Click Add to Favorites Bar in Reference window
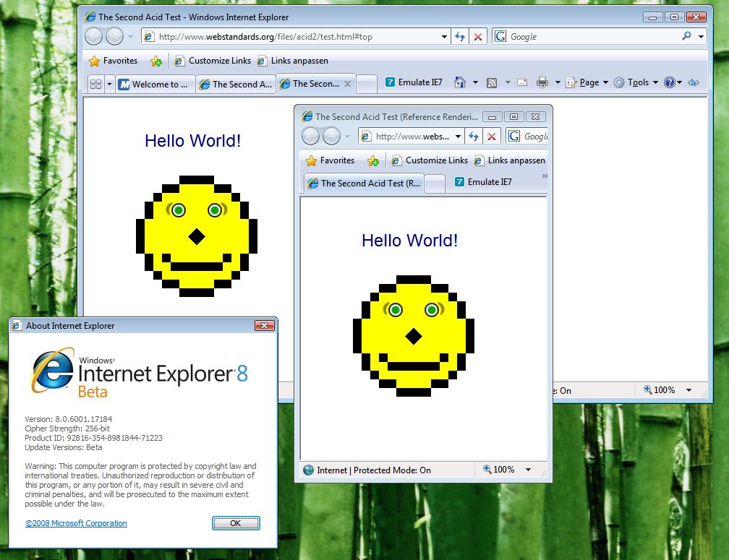This screenshot has width=729, height=560. [x=373, y=160]
